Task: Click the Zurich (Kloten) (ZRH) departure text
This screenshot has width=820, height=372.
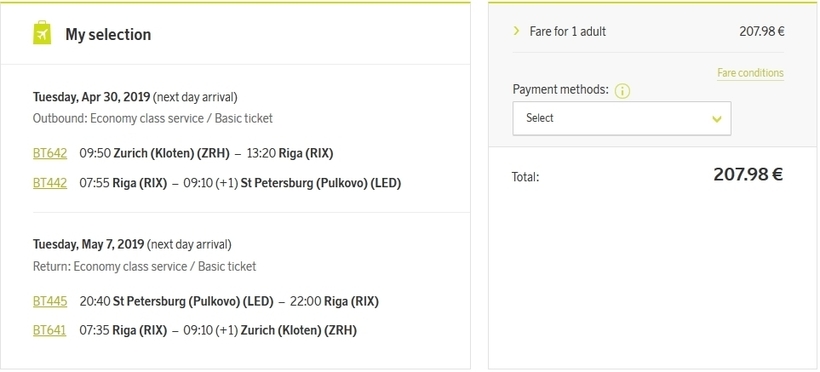Action: click(x=172, y=153)
